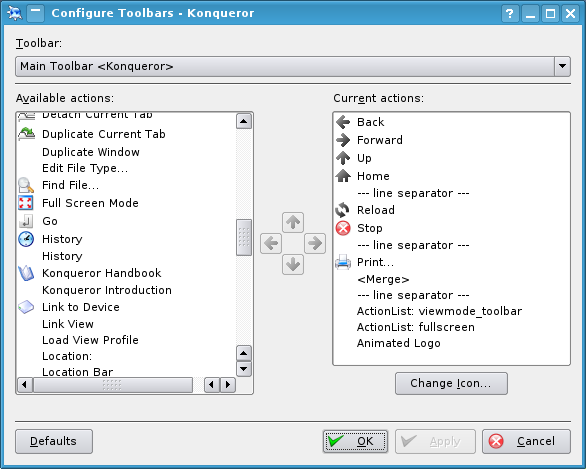Click the title bar help question button

click(x=509, y=14)
